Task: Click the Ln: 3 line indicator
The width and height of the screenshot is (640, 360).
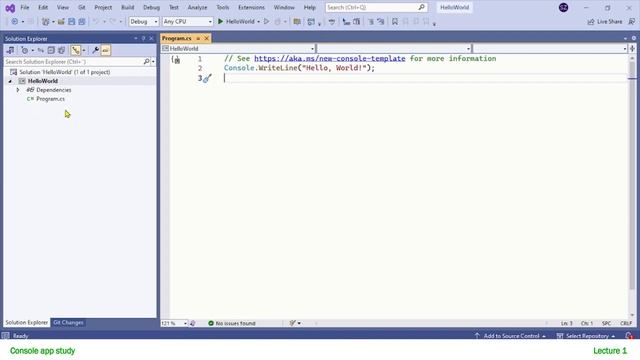Action: [567, 323]
